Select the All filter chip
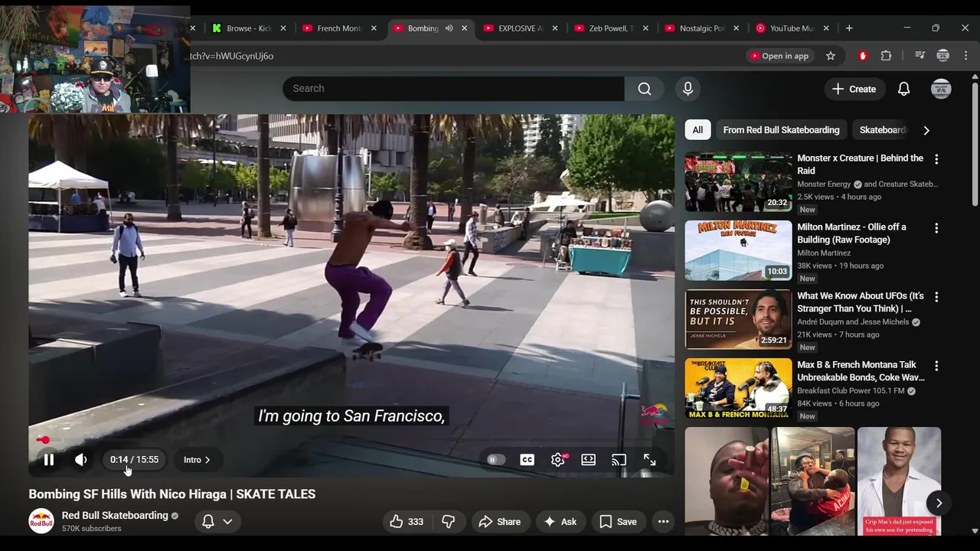This screenshot has height=551, width=980. click(x=697, y=130)
